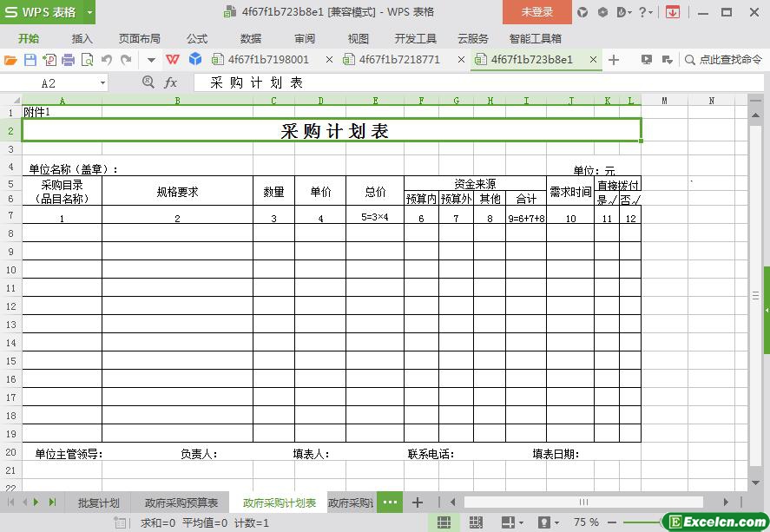This screenshot has width=770, height=532.
Task: Open the 云服务 ribbon tab
Action: point(473,39)
